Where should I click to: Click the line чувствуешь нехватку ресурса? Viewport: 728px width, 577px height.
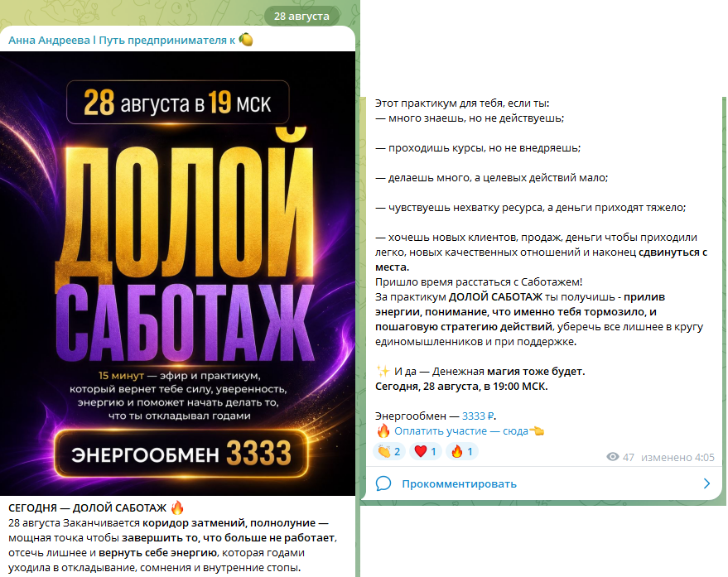[530, 207]
